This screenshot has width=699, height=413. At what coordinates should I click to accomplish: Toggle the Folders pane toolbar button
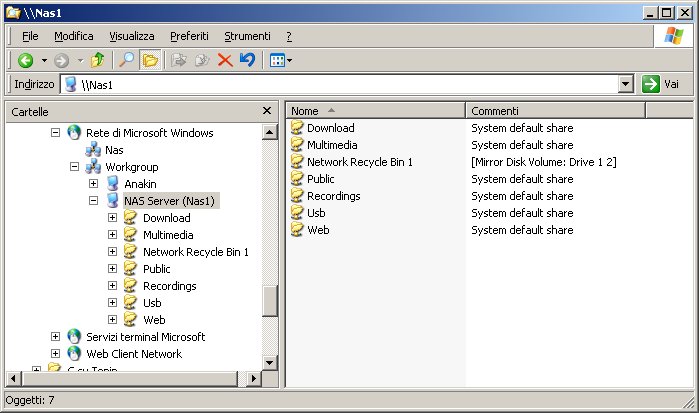coord(150,60)
